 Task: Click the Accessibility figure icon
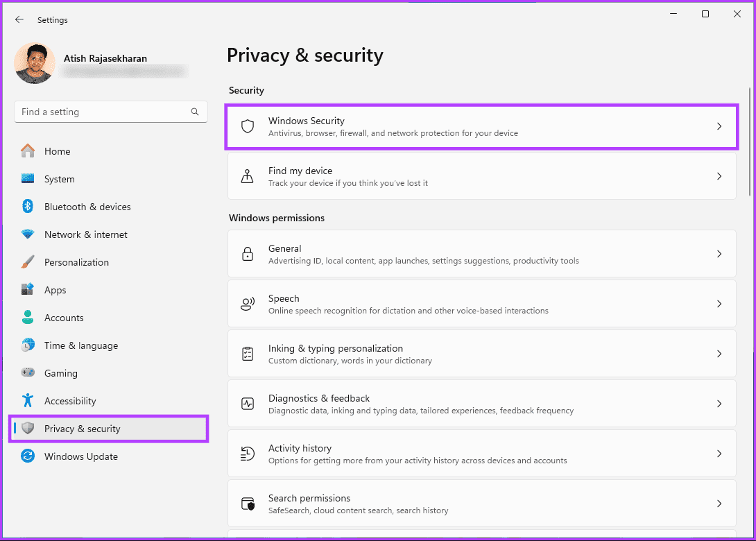click(28, 401)
